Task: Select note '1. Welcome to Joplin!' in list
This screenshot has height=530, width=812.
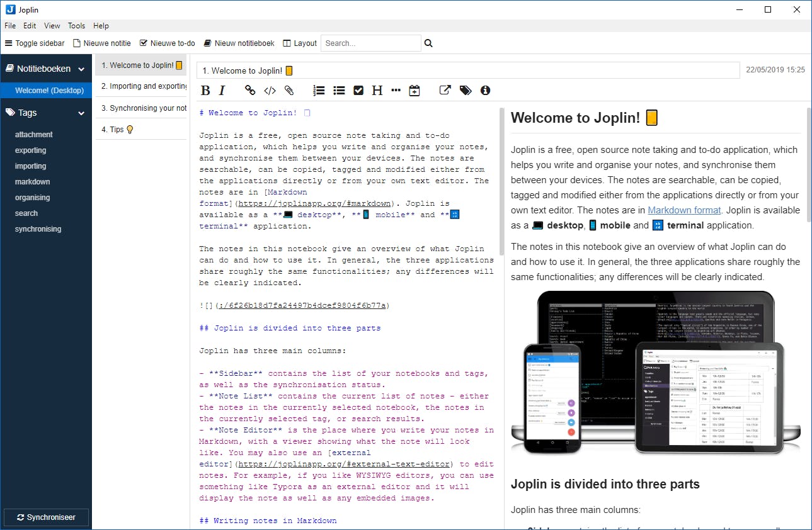Action: (141, 65)
